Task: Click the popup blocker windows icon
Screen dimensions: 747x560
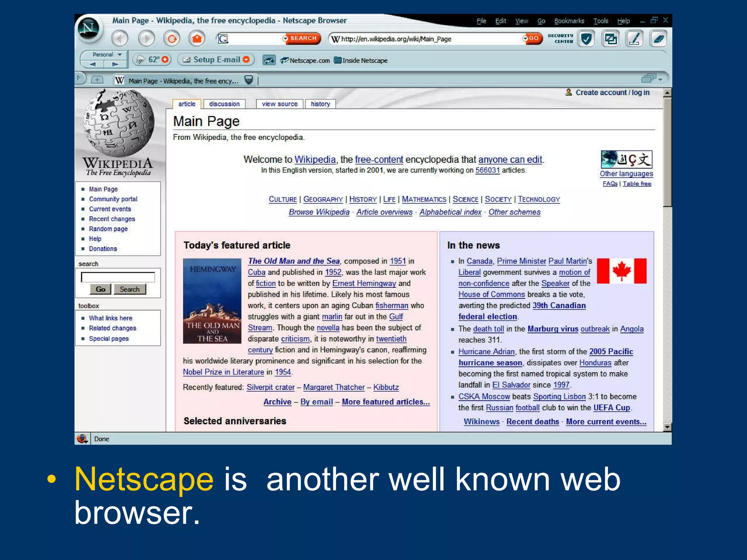Action: click(x=610, y=39)
